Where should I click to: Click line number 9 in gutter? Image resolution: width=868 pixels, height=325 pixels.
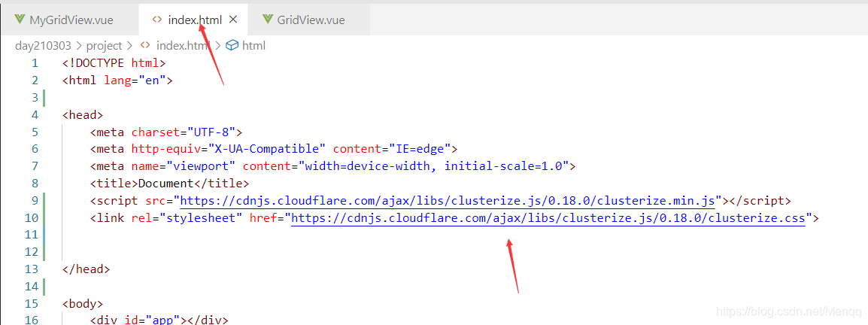coord(35,200)
